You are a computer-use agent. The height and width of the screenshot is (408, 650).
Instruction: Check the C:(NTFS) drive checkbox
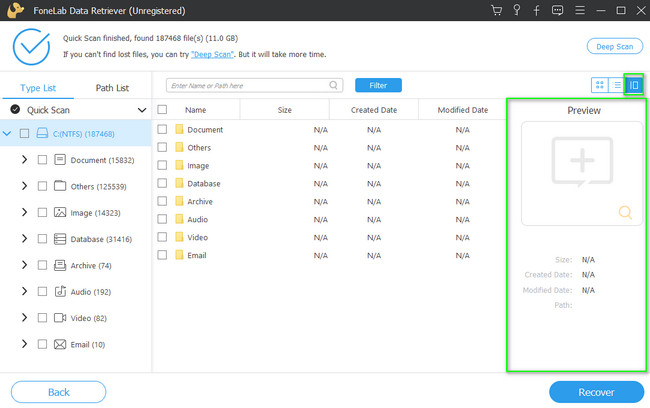24,133
